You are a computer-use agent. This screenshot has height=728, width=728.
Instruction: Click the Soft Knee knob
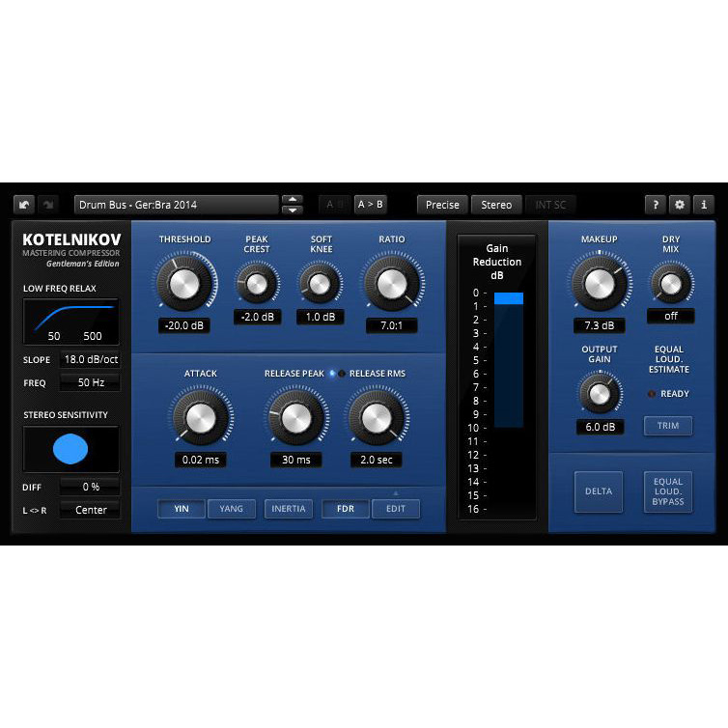(321, 284)
